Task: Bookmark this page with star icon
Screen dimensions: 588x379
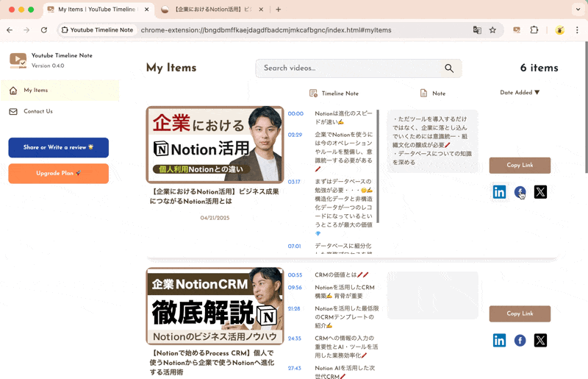Action: pos(492,30)
